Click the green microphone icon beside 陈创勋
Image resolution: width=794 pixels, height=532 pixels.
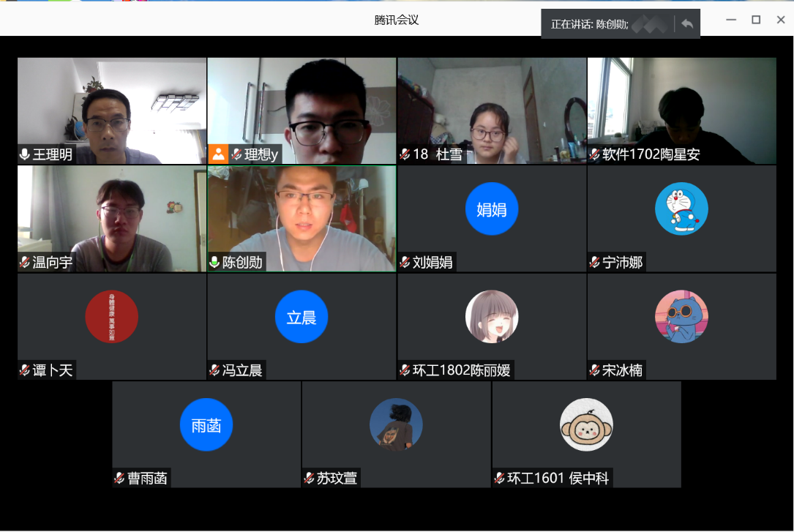pyautogui.click(x=214, y=262)
